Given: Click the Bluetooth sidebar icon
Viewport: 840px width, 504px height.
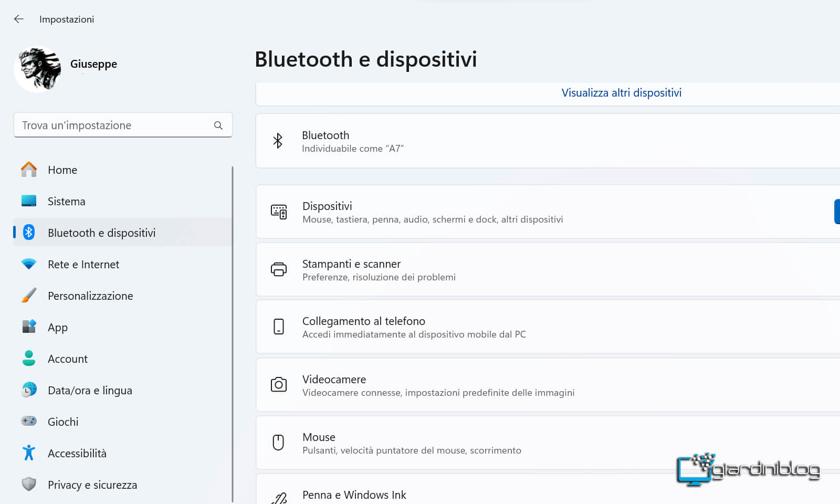Looking at the screenshot, I should 29,232.
